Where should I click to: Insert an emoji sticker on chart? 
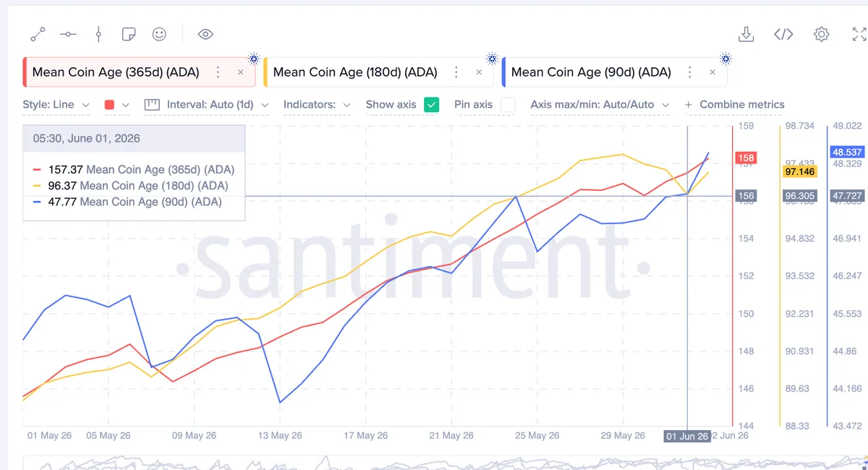point(159,34)
